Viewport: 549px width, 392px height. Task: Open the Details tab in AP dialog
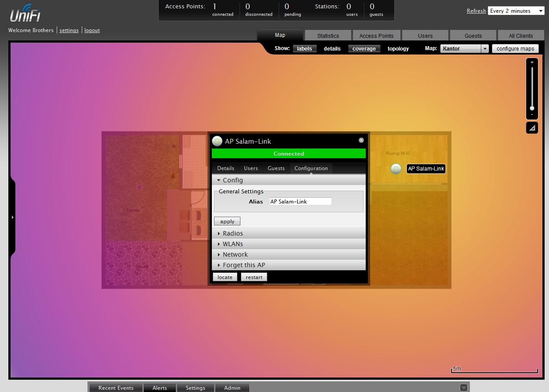tap(225, 168)
